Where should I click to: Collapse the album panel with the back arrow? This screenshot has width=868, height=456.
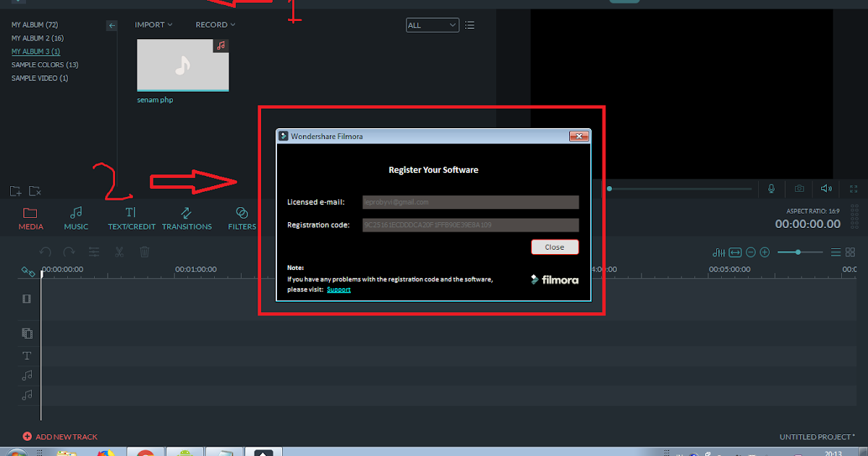pos(111,25)
